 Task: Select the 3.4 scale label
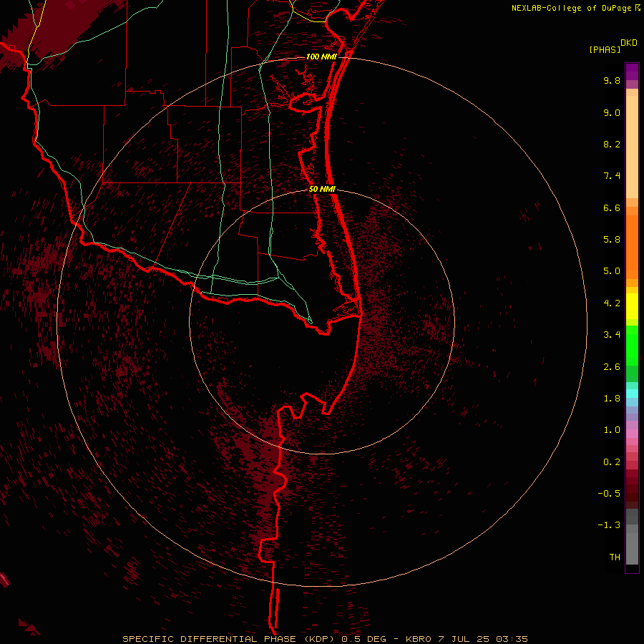pos(612,335)
